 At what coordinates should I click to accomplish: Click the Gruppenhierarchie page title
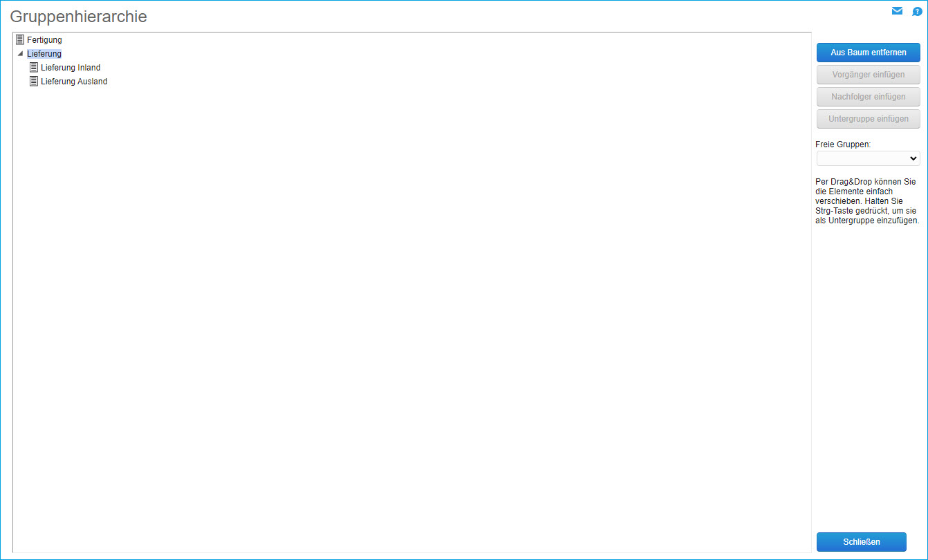pos(78,17)
